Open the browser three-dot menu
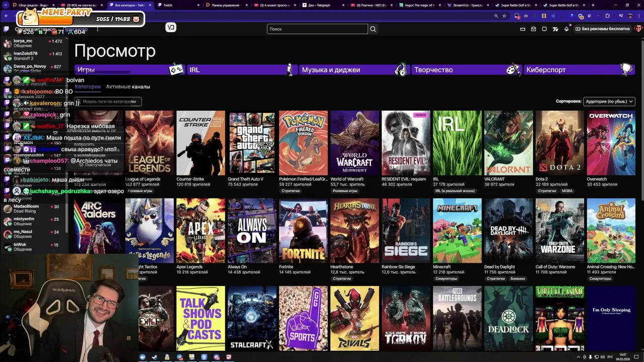Image resolution: width=644 pixels, height=362 pixels. coord(639,16)
